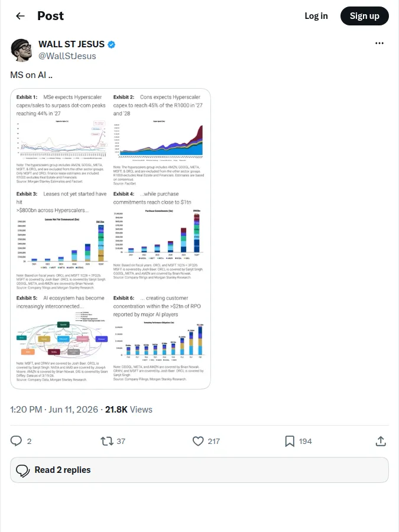This screenshot has width=399, height=532.
Task: Like the post with heart icon
Action: 198,441
